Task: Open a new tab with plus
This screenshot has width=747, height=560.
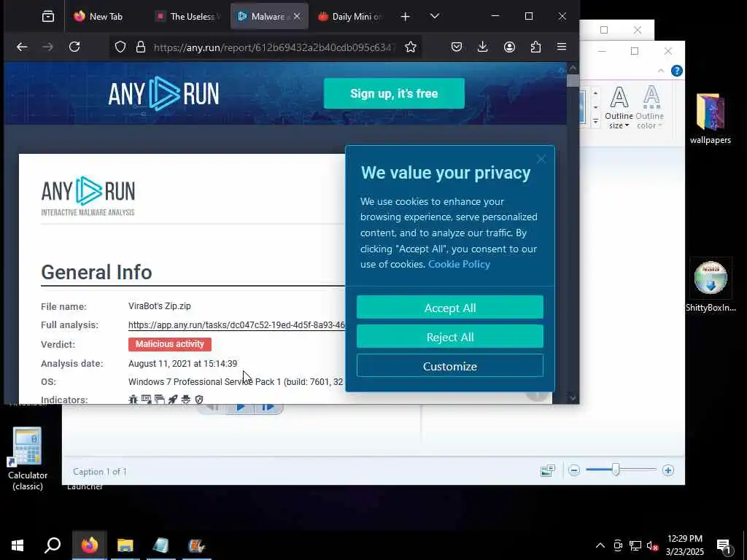Action: [405, 17]
